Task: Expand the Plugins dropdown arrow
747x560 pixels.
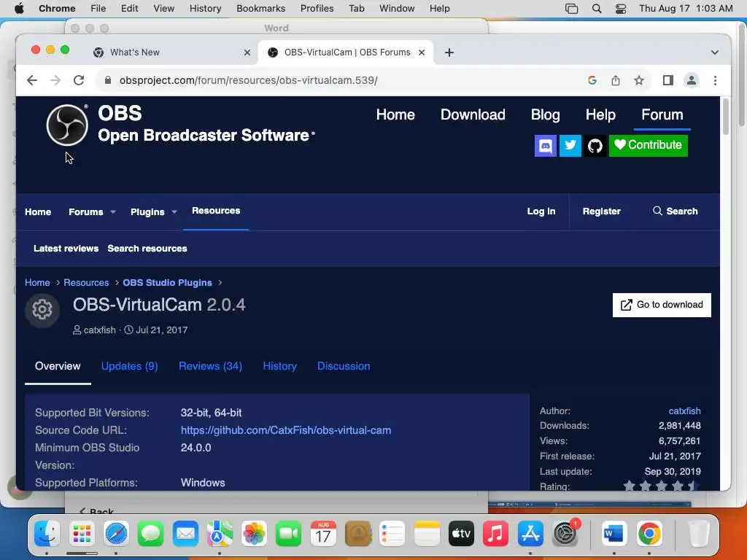Action: pos(174,212)
